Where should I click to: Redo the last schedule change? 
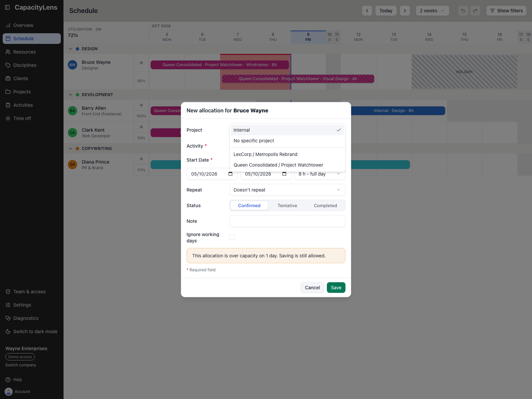point(475,11)
